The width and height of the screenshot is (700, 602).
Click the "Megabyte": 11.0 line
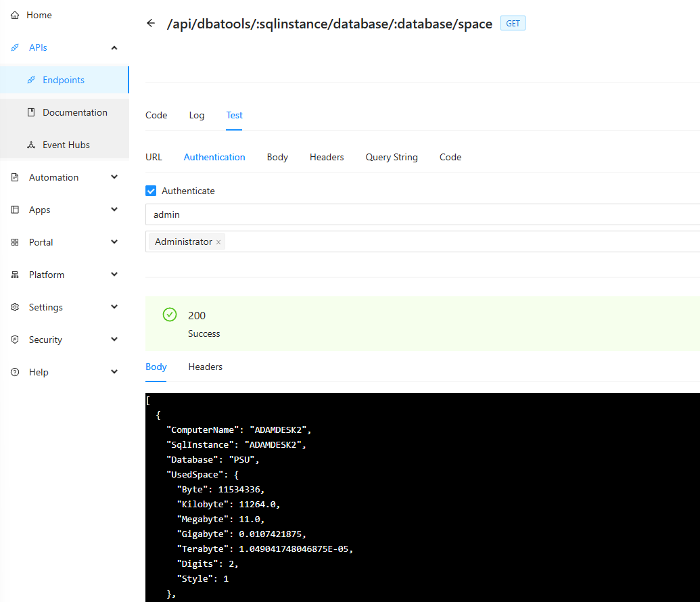pos(220,519)
